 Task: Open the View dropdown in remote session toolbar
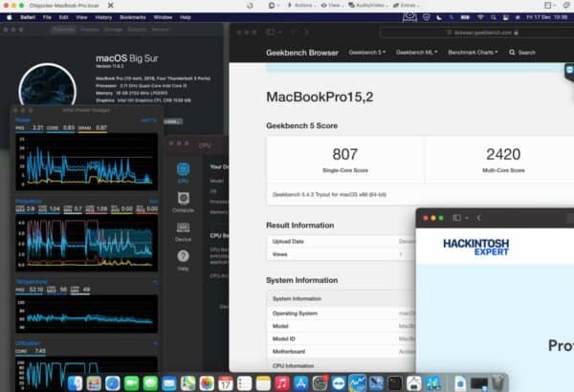332,5
